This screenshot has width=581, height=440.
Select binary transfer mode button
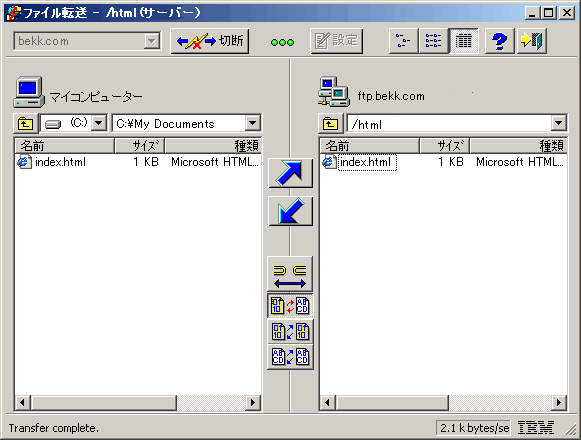(290, 331)
